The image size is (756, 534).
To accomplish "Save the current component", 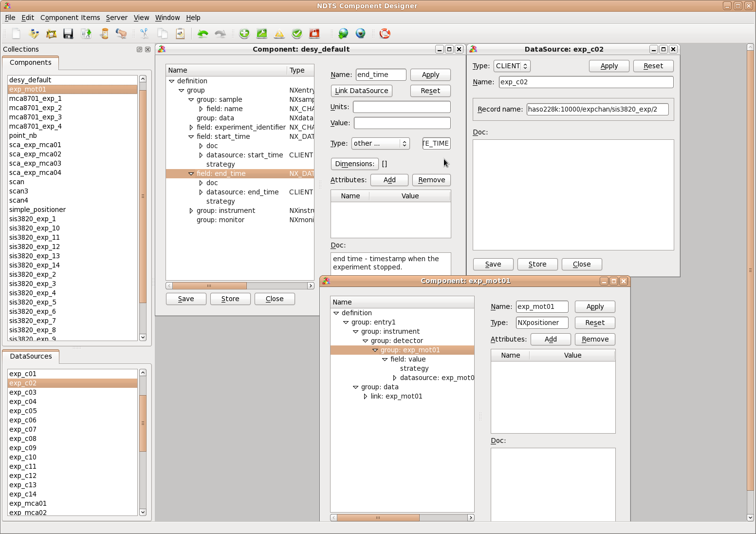I will 68,34.
